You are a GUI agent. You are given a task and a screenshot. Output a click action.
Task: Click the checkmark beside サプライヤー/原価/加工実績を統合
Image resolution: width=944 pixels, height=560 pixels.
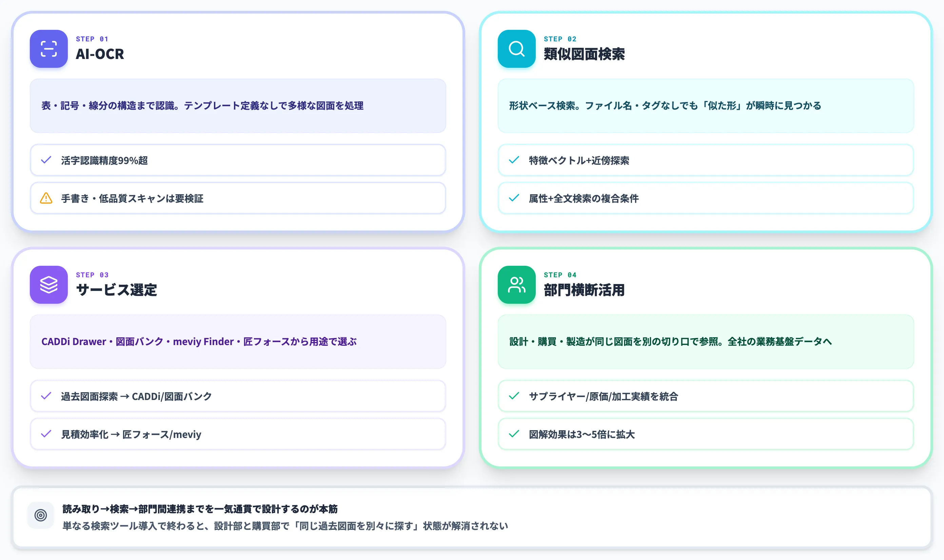514,396
